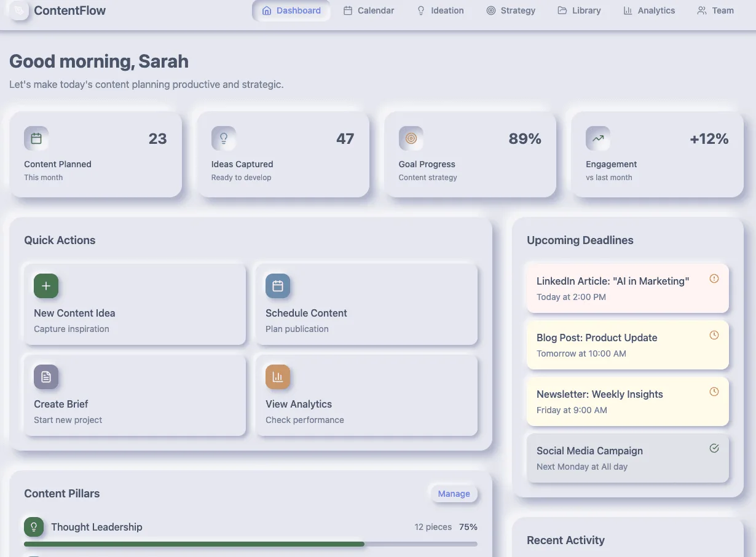Click the check circle icon on Social Media Campaign
Screen dimensions: 756x557
point(714,448)
